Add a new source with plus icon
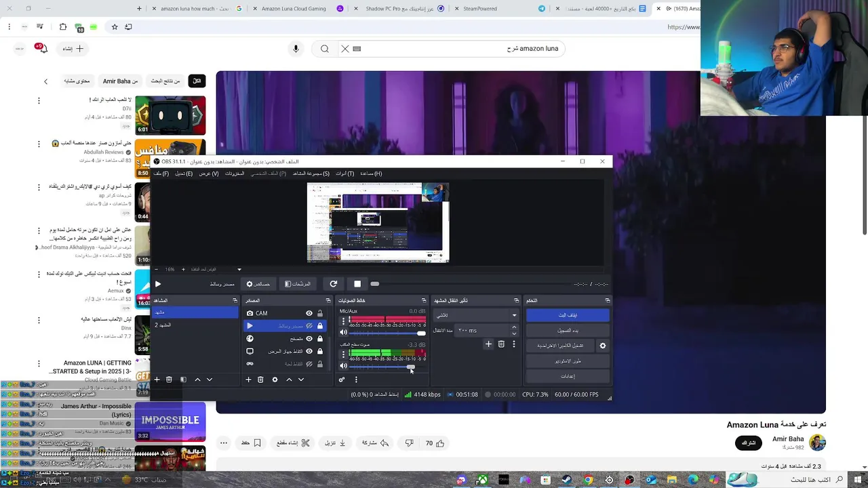The height and width of the screenshot is (488, 868). [248, 380]
